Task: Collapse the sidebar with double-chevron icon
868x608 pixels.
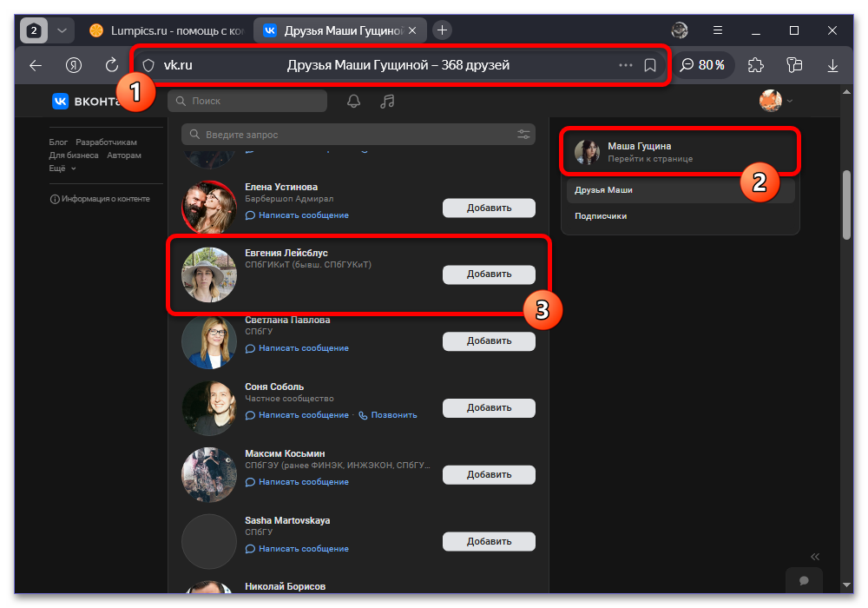Action: pyautogui.click(x=815, y=557)
